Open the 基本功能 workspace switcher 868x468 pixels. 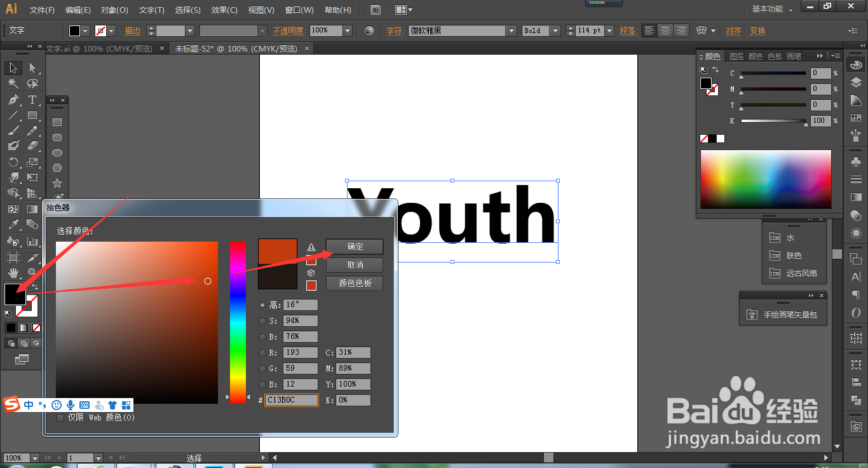pyautogui.click(x=773, y=10)
